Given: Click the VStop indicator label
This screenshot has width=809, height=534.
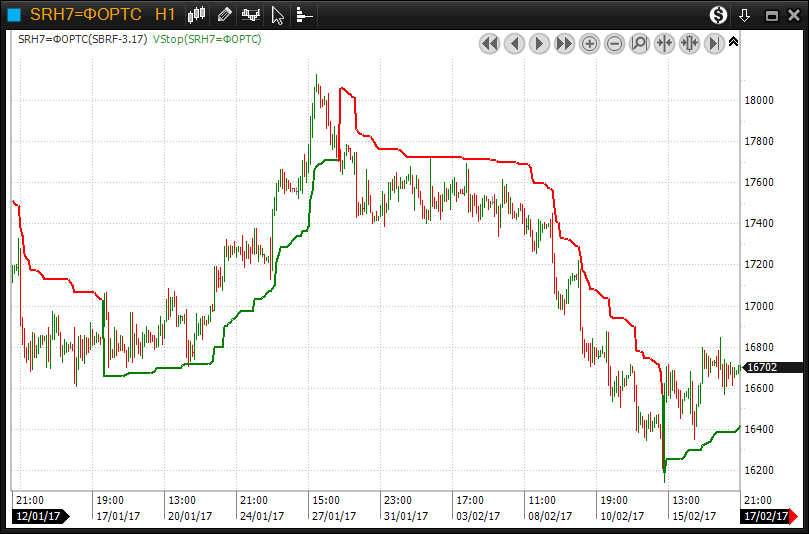Looking at the screenshot, I should (208, 39).
